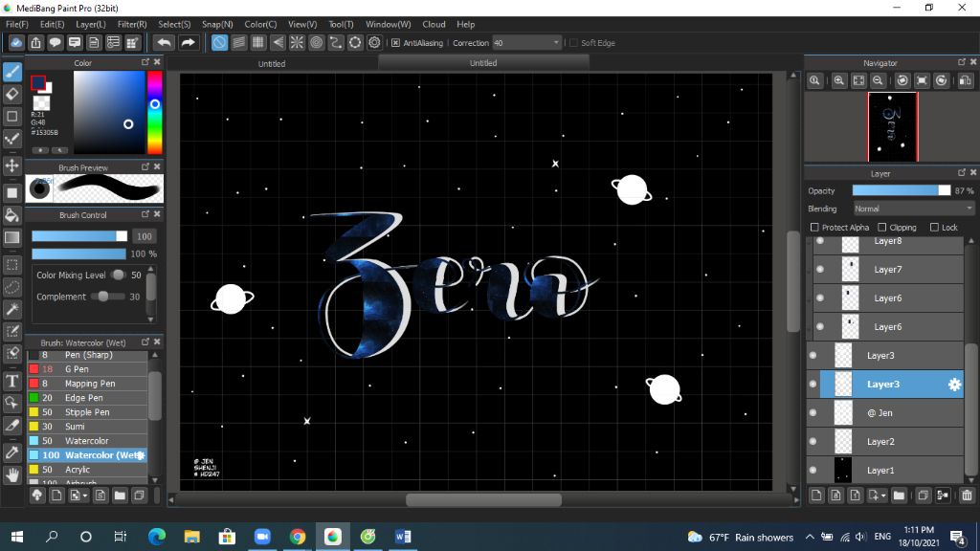Select Acrylic brush
Image resolution: width=980 pixels, height=551 pixels.
[87, 469]
